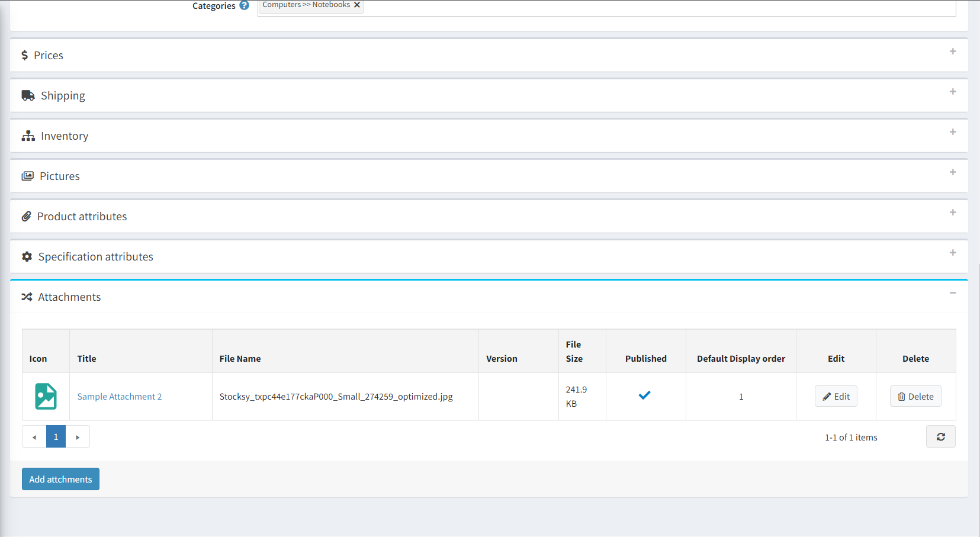The height and width of the screenshot is (537, 980).
Task: Collapse the Attachments panel with minus icon
Action: point(953,293)
